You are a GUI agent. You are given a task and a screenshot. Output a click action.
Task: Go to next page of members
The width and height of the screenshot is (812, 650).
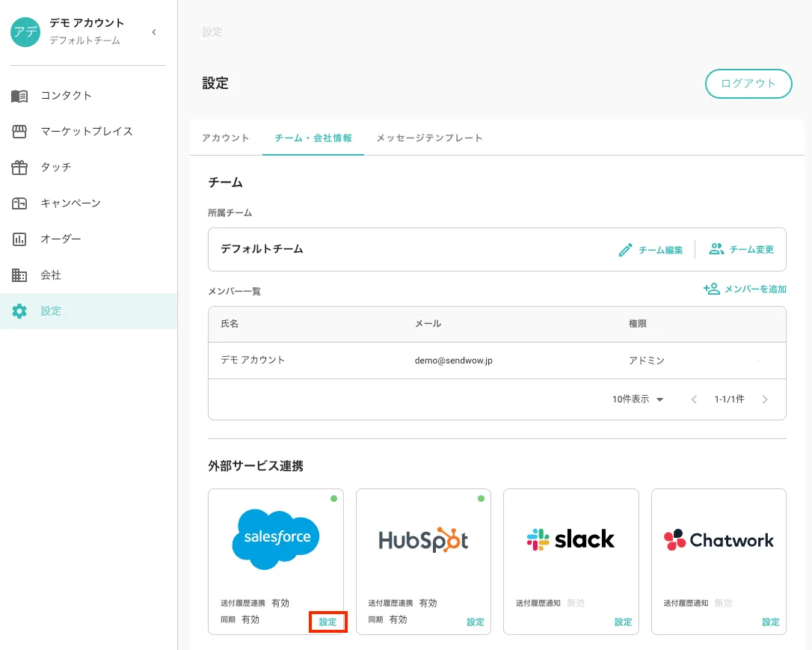click(x=765, y=399)
